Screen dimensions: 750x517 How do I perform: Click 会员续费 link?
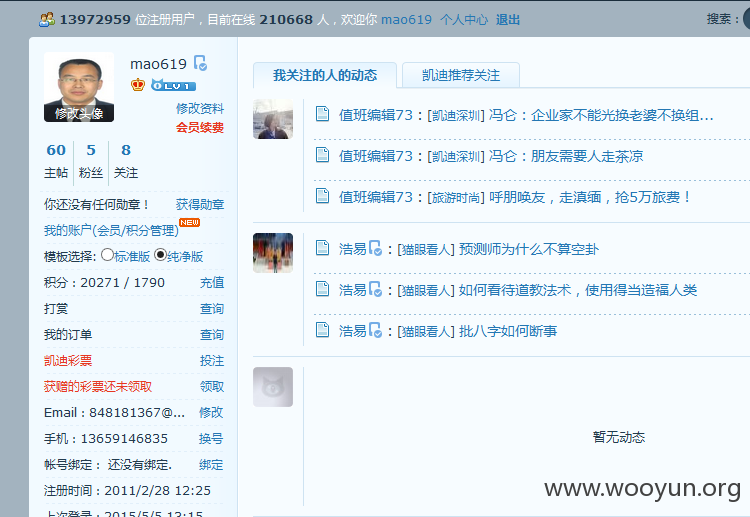pos(200,128)
